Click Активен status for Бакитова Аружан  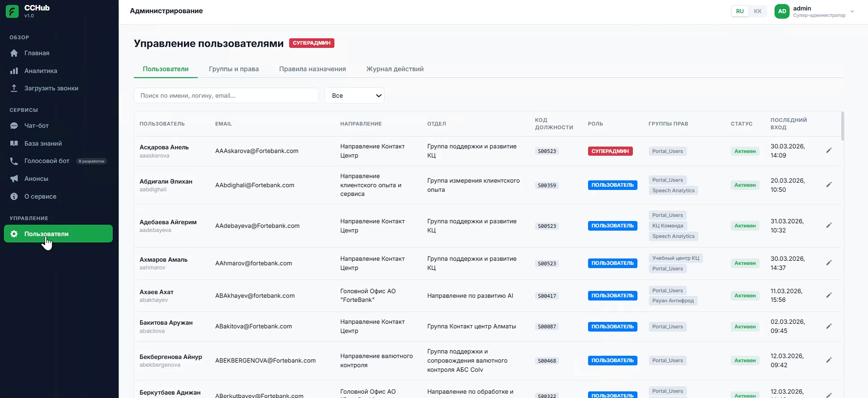click(745, 326)
